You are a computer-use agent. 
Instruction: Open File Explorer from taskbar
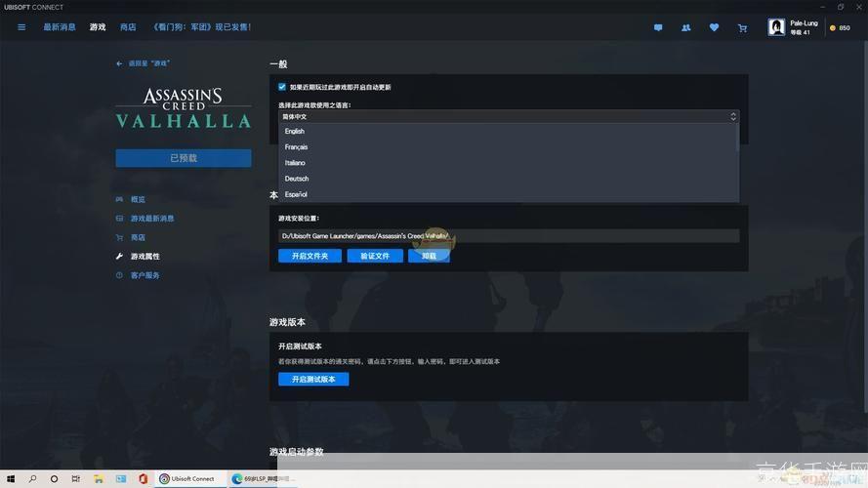[99, 479]
